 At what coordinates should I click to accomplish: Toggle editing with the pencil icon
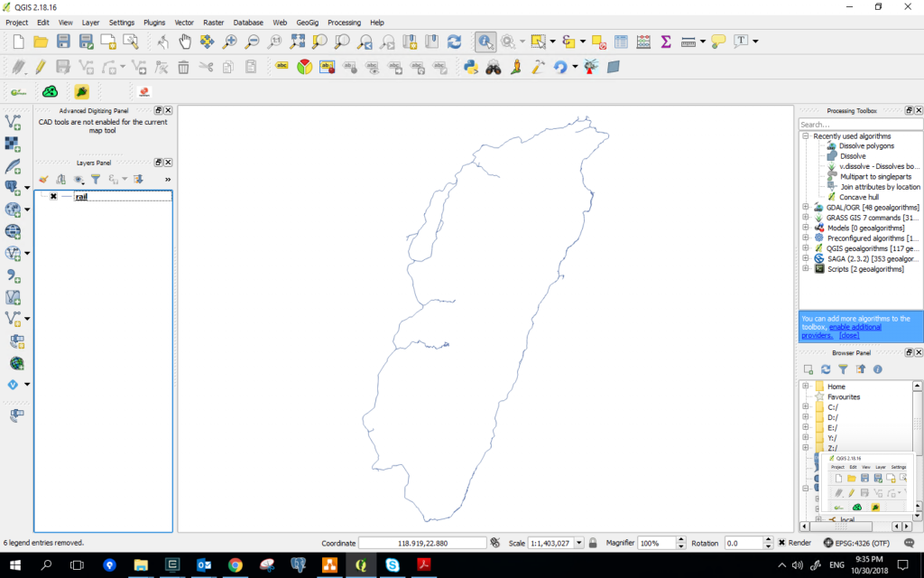41,67
